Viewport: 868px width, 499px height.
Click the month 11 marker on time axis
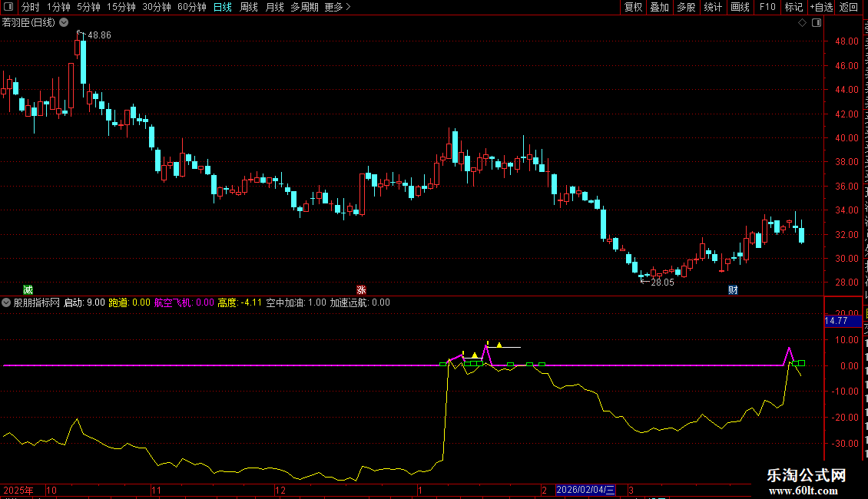point(156,490)
